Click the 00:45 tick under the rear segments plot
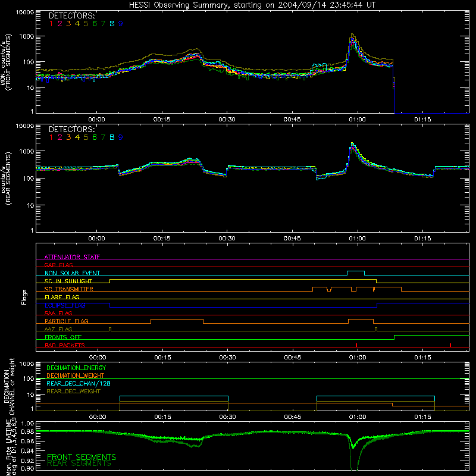 [x=292, y=239]
